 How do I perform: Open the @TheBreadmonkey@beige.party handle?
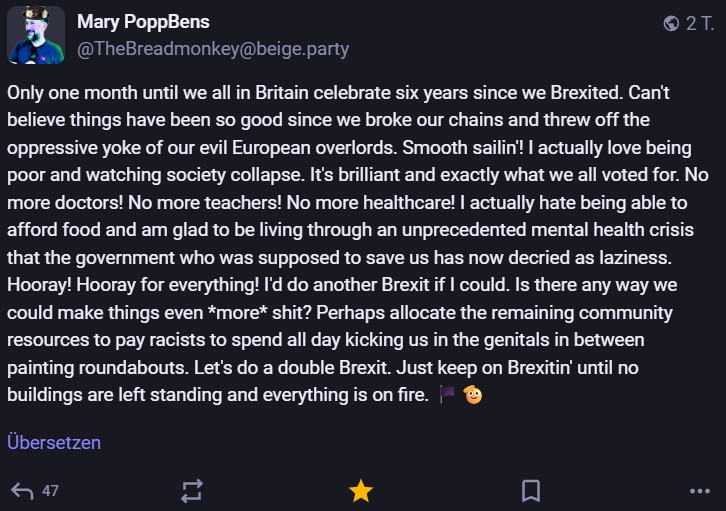[x=213, y=48]
